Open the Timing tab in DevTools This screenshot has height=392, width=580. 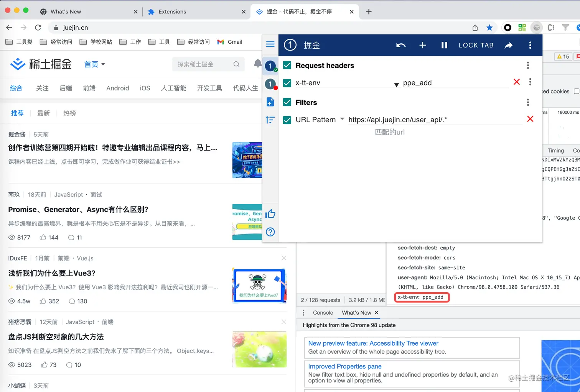556,151
